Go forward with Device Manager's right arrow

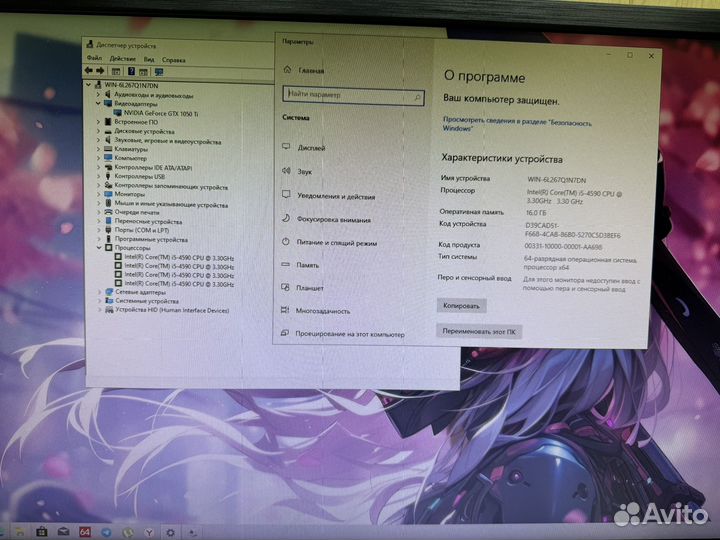pos(100,71)
